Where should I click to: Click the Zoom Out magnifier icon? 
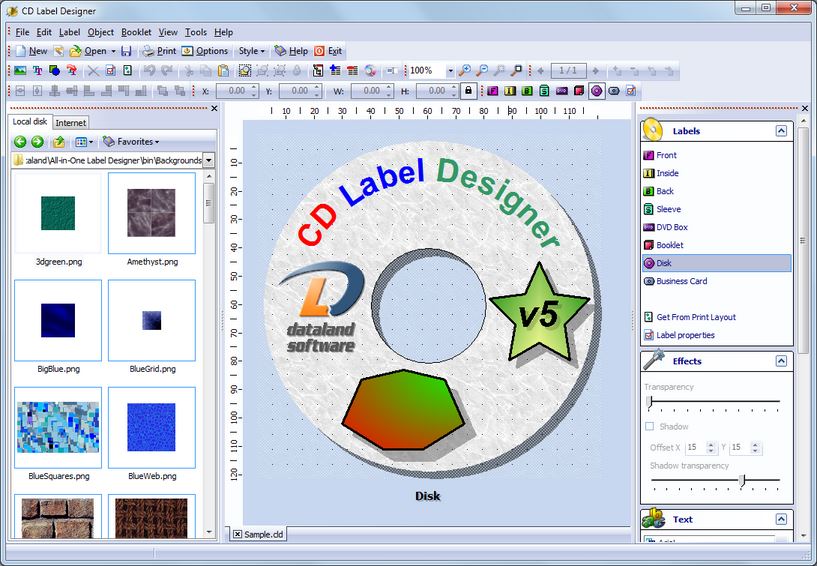click(x=482, y=70)
